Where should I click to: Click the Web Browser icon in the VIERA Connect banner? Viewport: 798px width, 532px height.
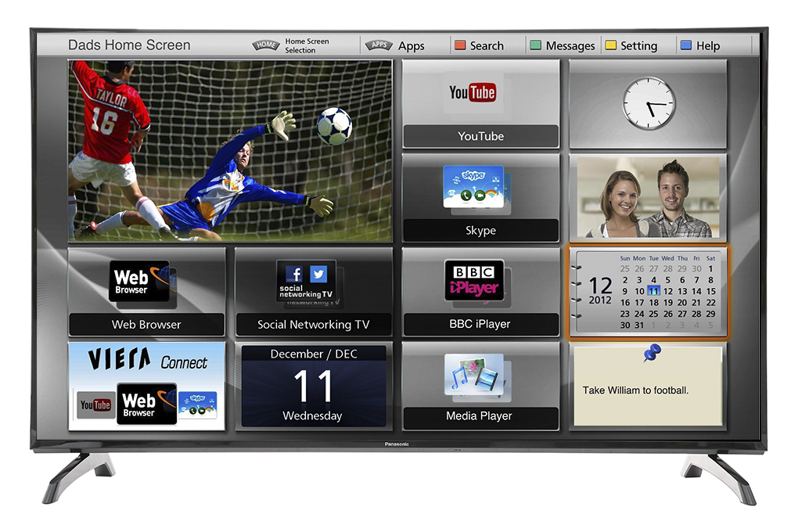click(x=146, y=404)
